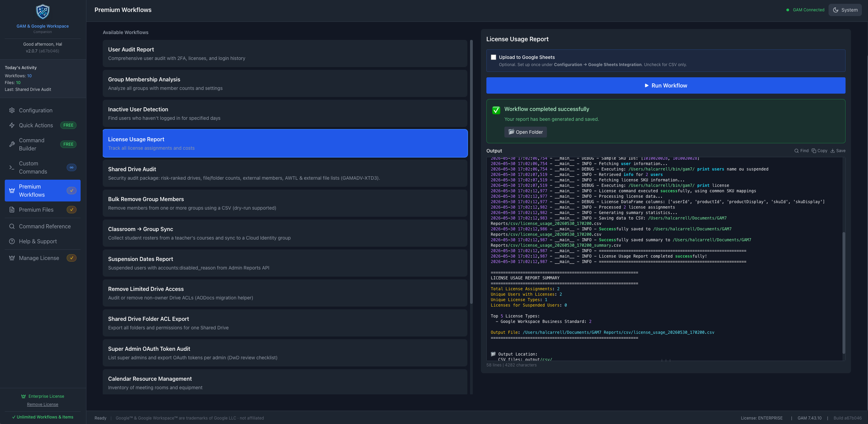Select Calendar Resource Management workflow

coord(285,382)
